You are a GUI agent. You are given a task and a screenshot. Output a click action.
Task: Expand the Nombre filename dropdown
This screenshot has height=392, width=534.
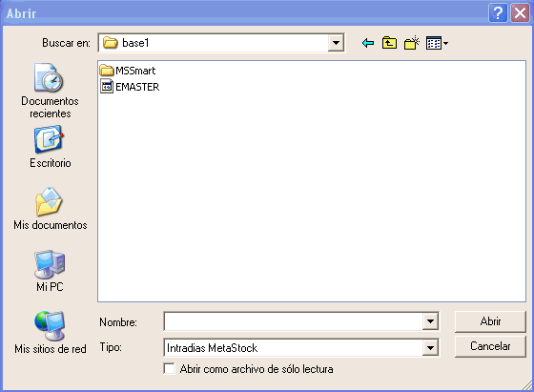click(x=430, y=321)
